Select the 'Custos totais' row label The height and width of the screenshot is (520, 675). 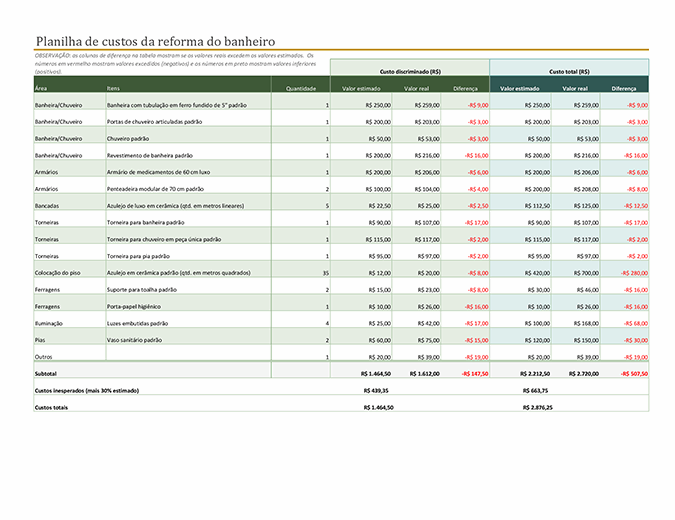tap(52, 407)
